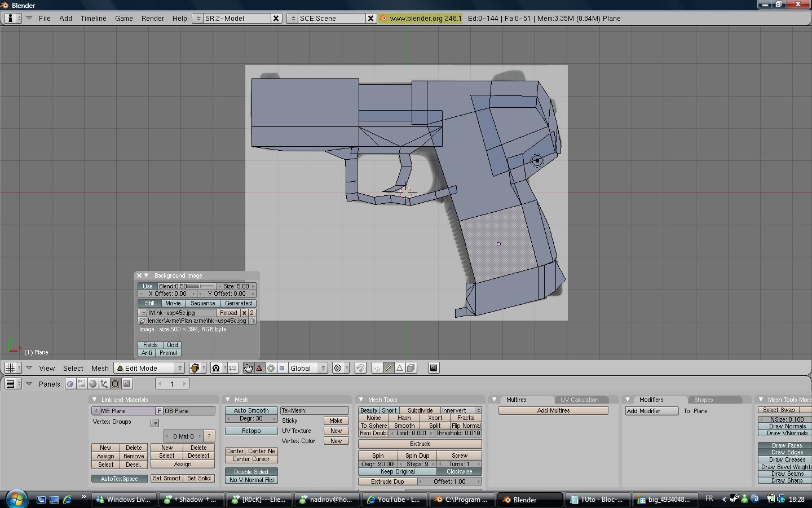This screenshot has width=812, height=508.
Task: Toggle the 3D manipulator hand icon
Action: (x=249, y=368)
